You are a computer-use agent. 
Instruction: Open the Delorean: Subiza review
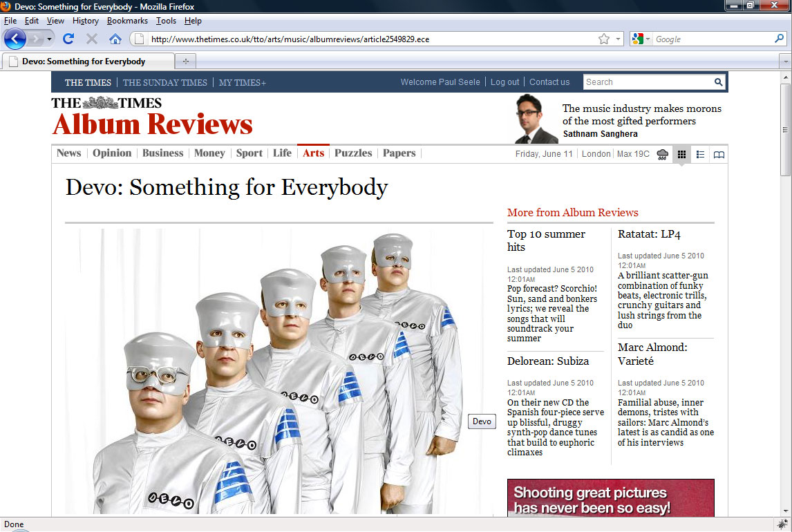pyautogui.click(x=548, y=361)
